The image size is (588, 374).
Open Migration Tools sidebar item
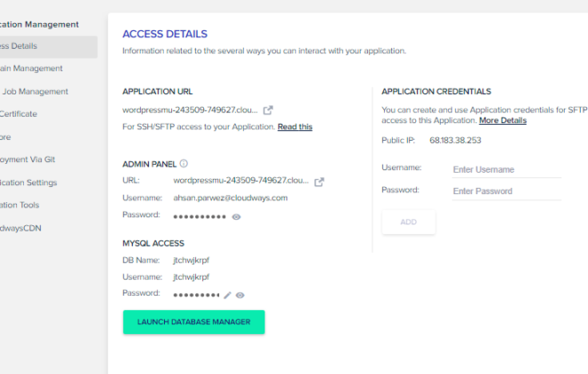[20, 205]
